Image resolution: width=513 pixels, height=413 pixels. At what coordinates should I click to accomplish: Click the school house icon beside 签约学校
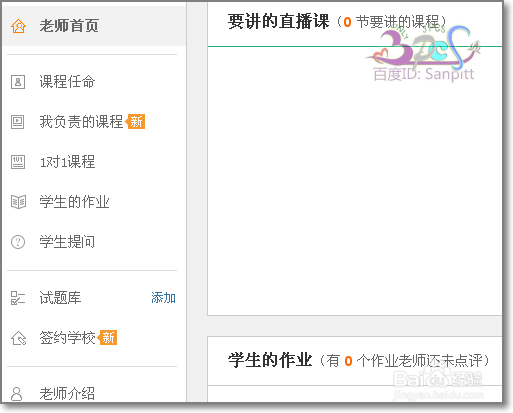pyautogui.click(x=18, y=338)
